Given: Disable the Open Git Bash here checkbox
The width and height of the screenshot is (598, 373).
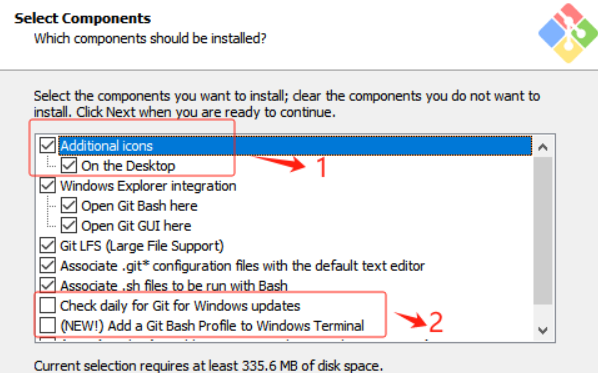Looking at the screenshot, I should pyautogui.click(x=69, y=206).
